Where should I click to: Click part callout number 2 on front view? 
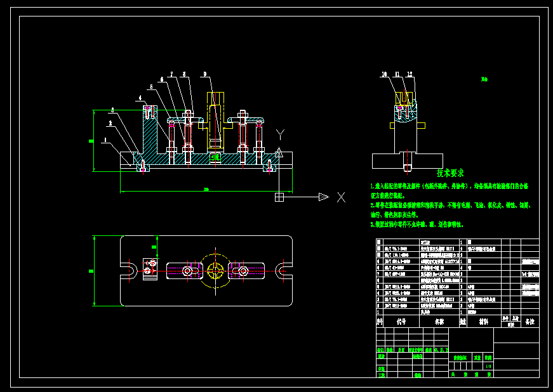point(110,123)
